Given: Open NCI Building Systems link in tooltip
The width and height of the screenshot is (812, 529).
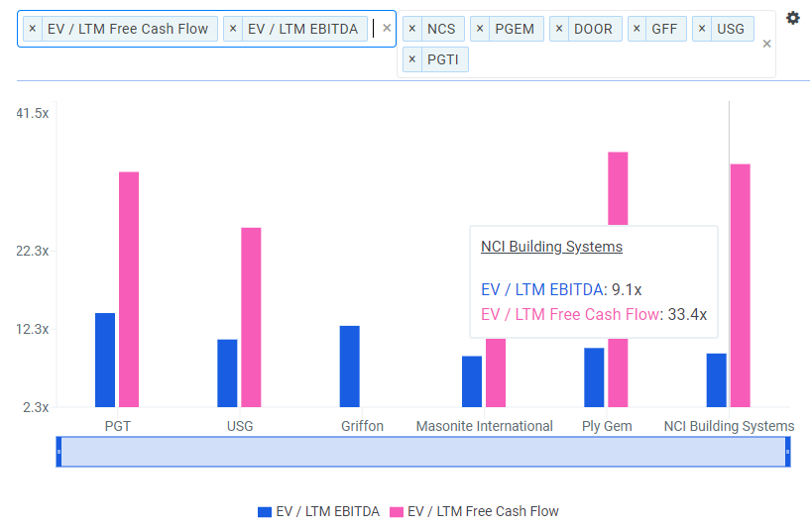Looking at the screenshot, I should pos(551,247).
